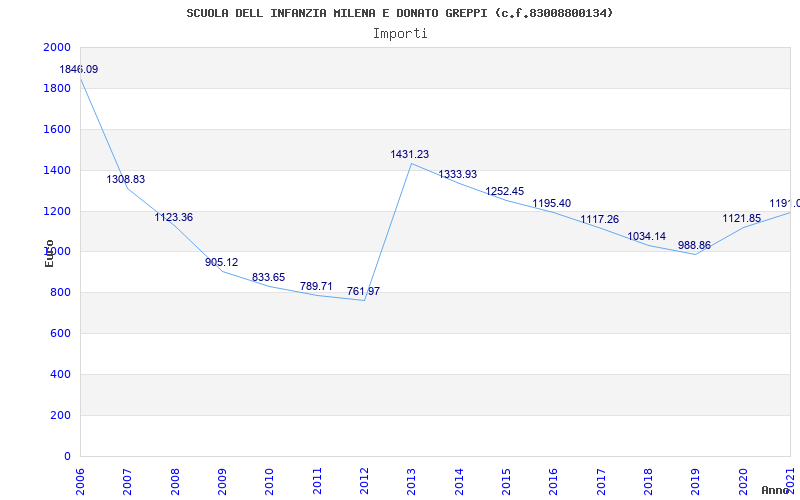Click the x-axis year 2006
The image size is (800, 500).
81,482
